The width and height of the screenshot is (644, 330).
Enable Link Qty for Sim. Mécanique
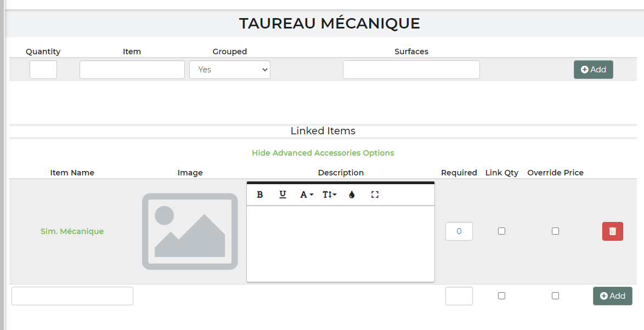pos(501,231)
